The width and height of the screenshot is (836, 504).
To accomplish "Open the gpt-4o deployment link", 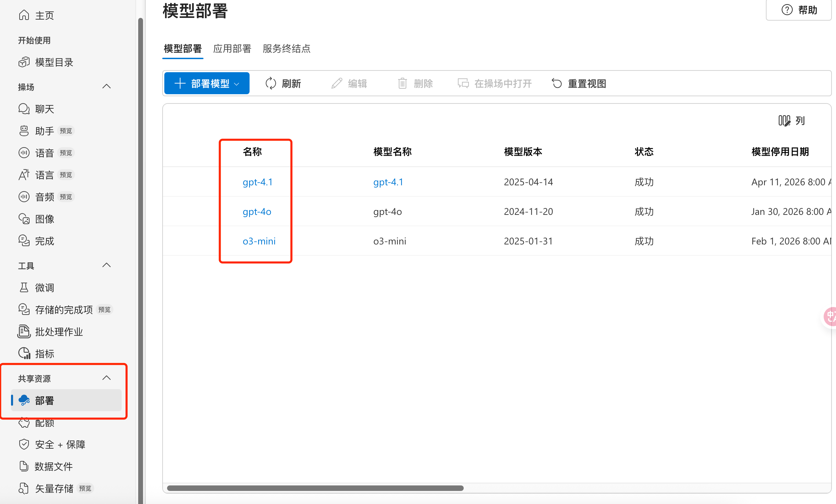I will point(257,212).
